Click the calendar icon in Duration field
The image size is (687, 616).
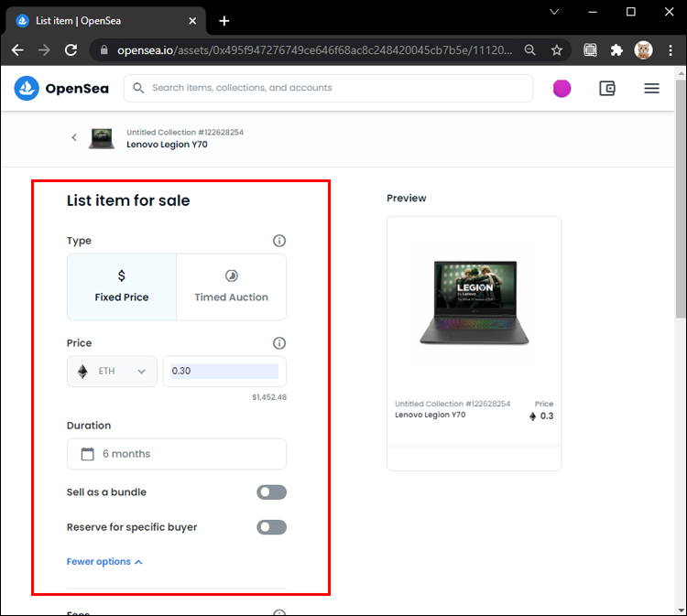pyautogui.click(x=87, y=454)
